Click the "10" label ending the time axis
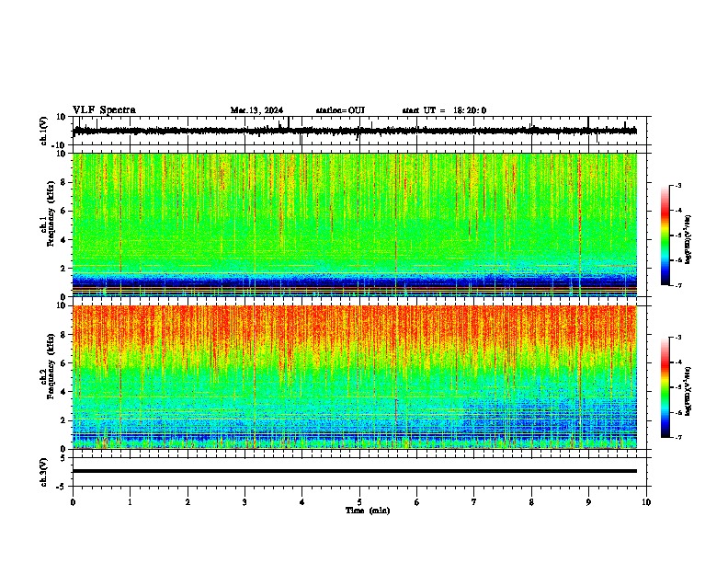Image resolution: width=728 pixels, height=563 pixels. (646, 502)
